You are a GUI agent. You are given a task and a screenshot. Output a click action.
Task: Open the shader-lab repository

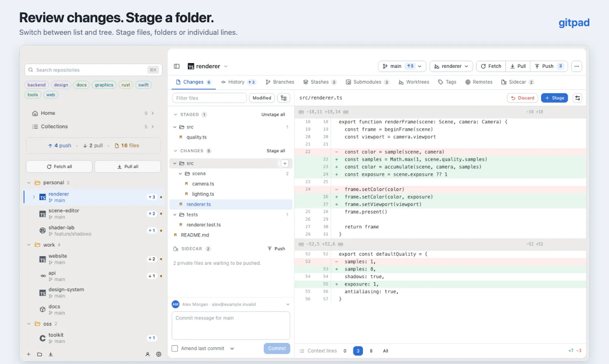click(x=94, y=230)
